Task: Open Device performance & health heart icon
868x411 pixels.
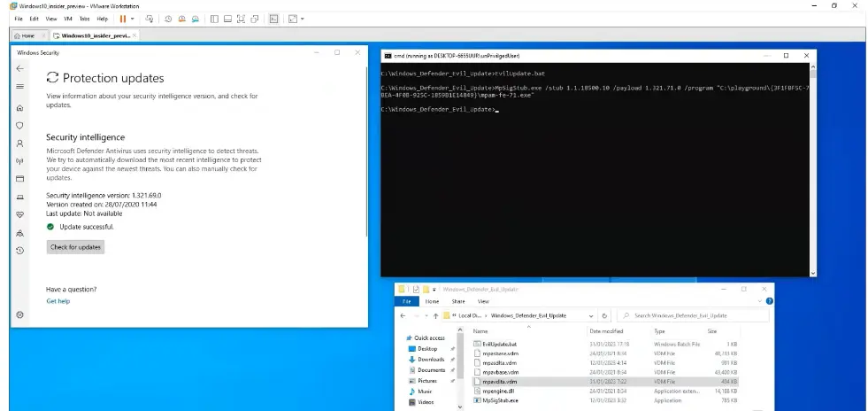Action: coord(20,215)
